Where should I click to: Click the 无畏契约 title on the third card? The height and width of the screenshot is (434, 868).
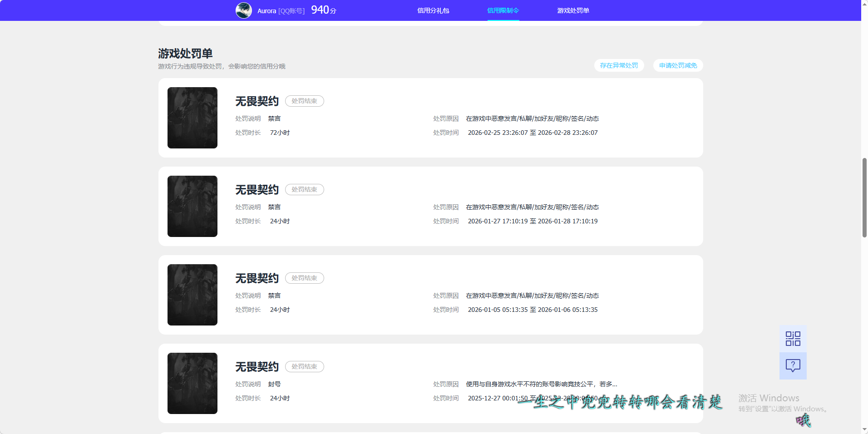(x=256, y=278)
